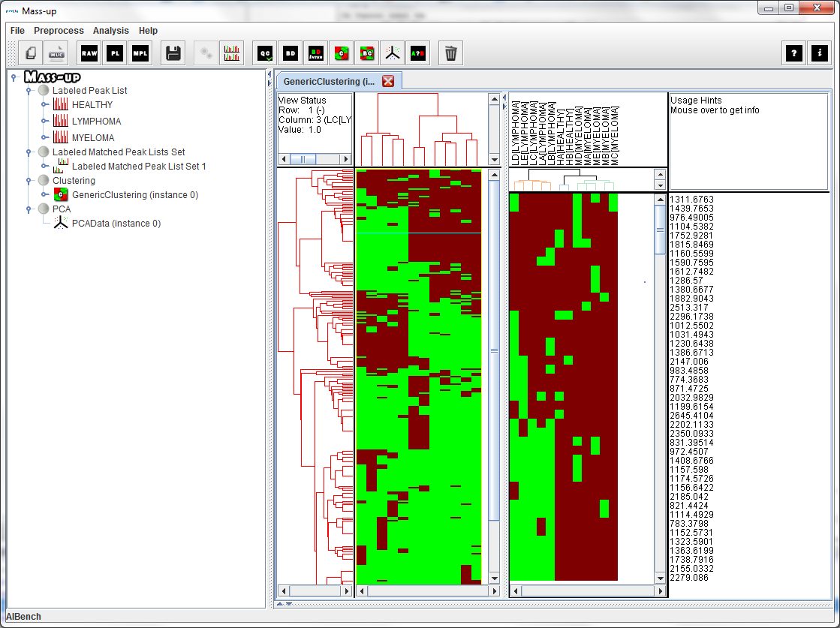
Task: Click the MPL matched peak list tool
Action: (140, 53)
